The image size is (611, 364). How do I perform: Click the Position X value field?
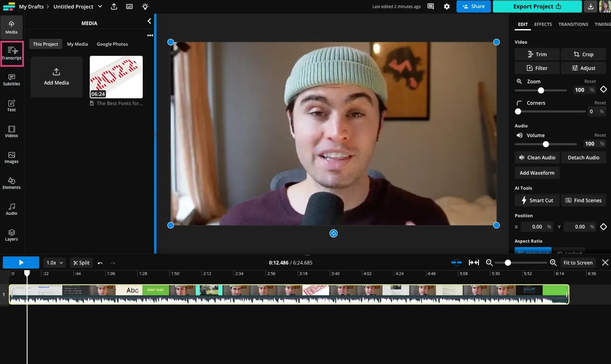click(x=537, y=226)
